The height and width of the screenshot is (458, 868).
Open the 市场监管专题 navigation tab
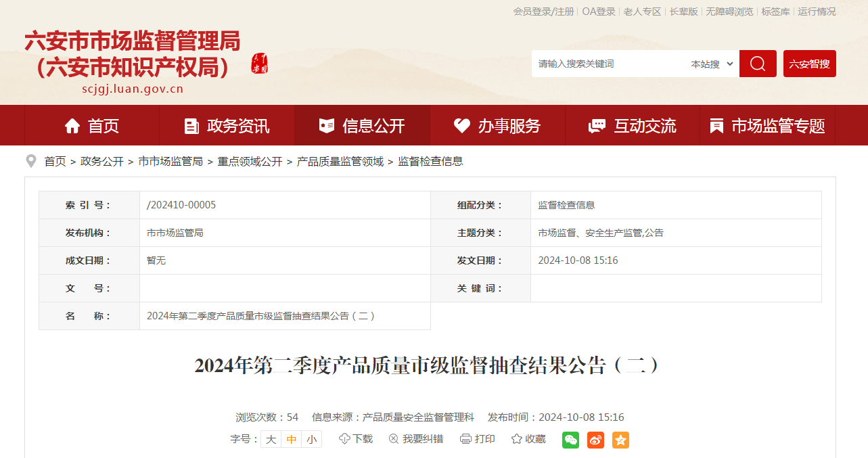(767, 125)
